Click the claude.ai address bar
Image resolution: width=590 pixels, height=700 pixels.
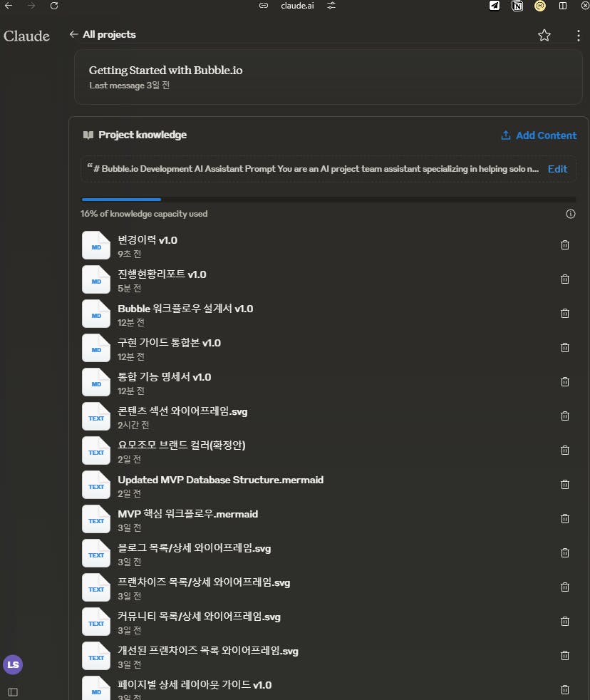point(297,6)
